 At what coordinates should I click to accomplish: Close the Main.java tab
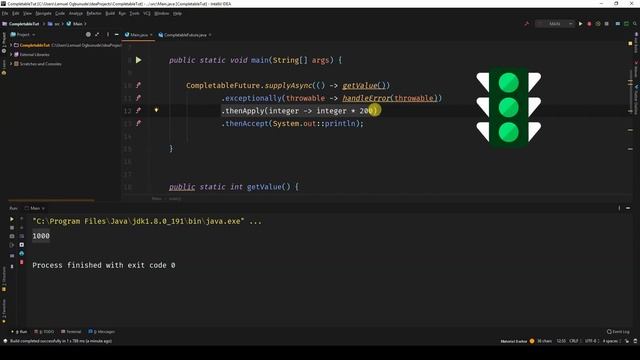click(151, 35)
